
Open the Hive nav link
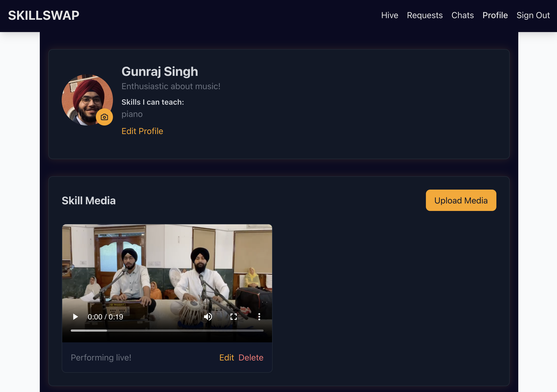pos(390,15)
